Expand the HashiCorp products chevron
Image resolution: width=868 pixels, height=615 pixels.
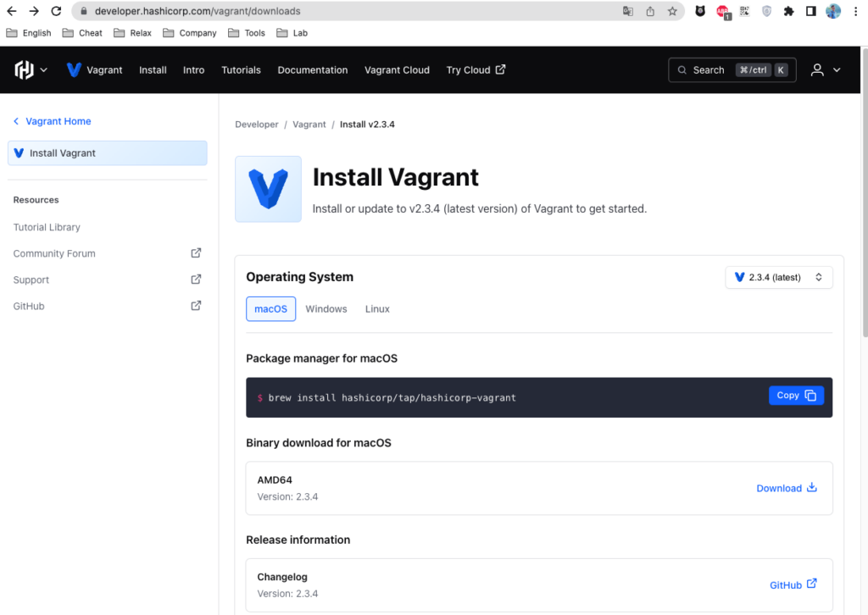[x=44, y=69]
